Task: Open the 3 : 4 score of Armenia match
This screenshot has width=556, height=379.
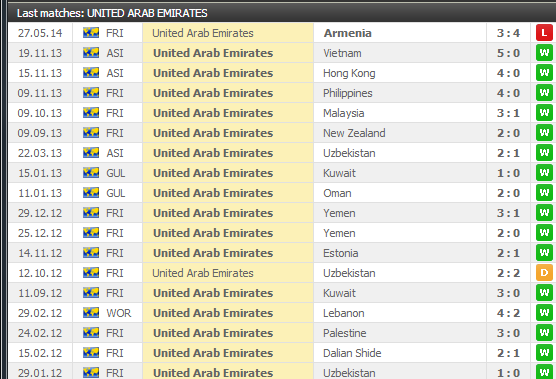Action: [508, 33]
